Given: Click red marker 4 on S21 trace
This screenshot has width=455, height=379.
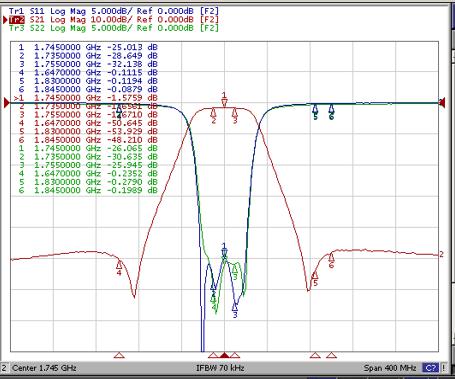Looking at the screenshot, I should 119,267.
